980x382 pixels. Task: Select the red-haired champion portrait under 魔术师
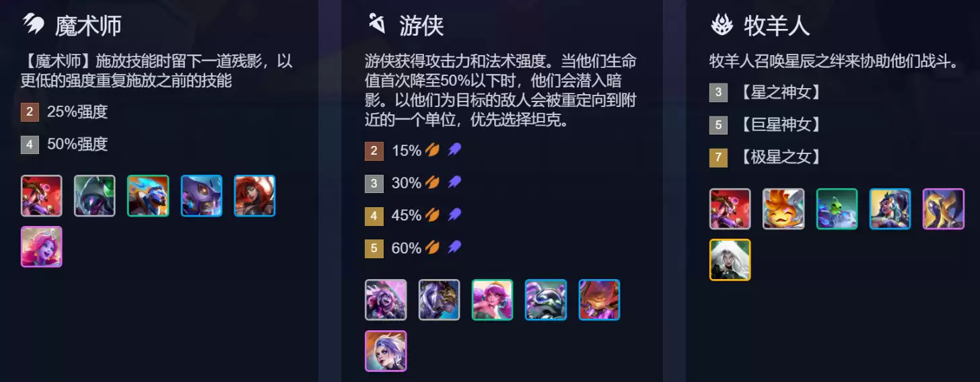[254, 196]
